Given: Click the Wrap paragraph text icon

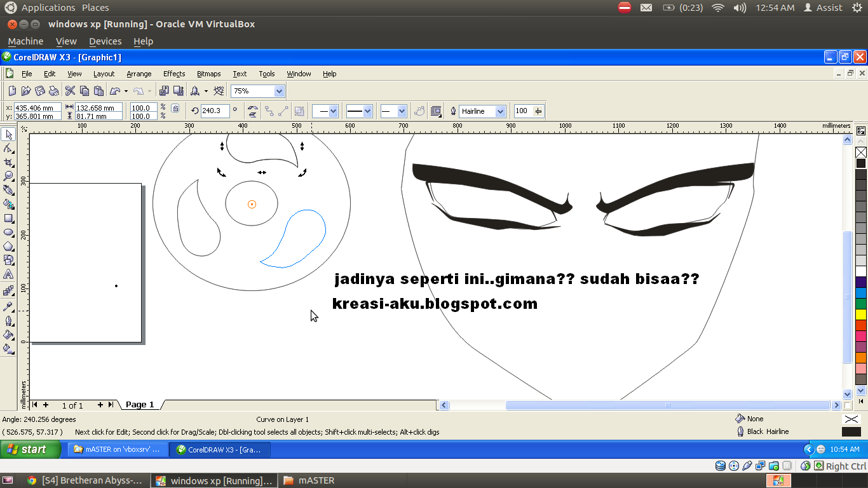Looking at the screenshot, I should (x=436, y=111).
